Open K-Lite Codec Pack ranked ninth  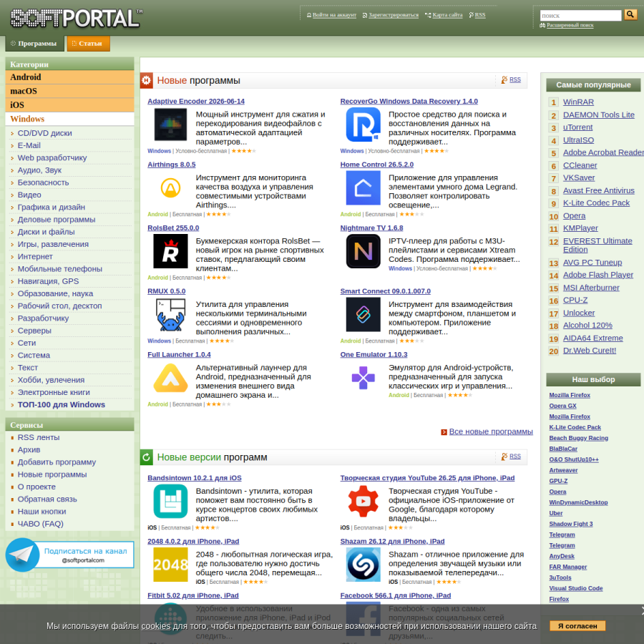coord(596,203)
